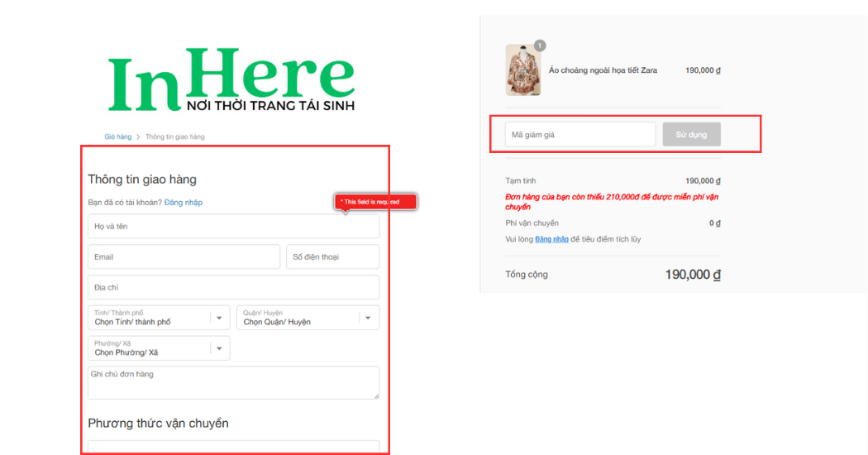The width and height of the screenshot is (868, 455).
Task: Focus the Số điện thoại input field
Action: point(332,256)
